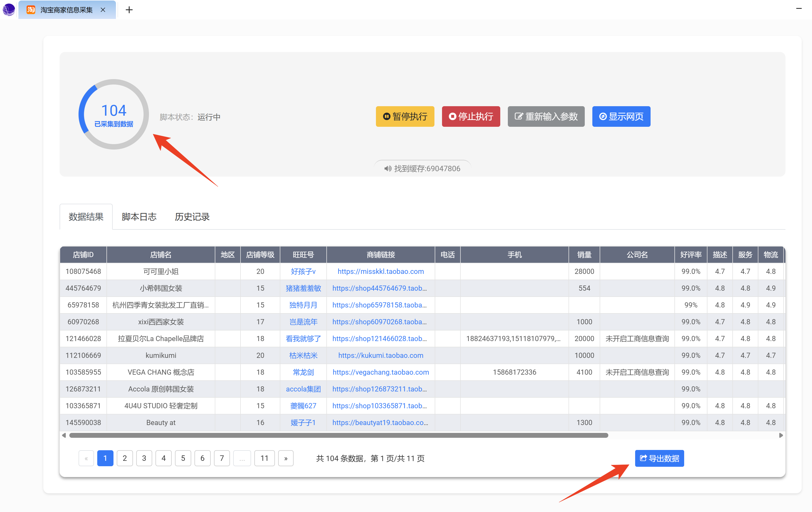The height and width of the screenshot is (512, 812).
Task: Click the shop name 可可里小姐
Action: pyautogui.click(x=161, y=271)
